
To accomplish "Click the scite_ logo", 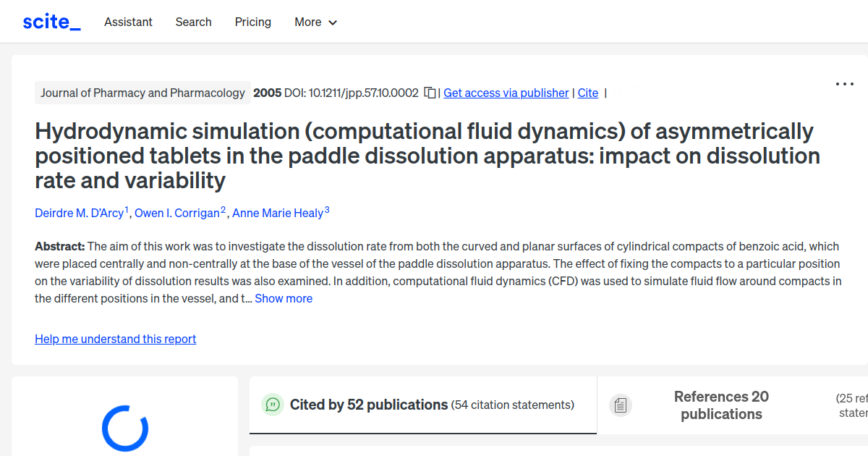I will 51,21.
